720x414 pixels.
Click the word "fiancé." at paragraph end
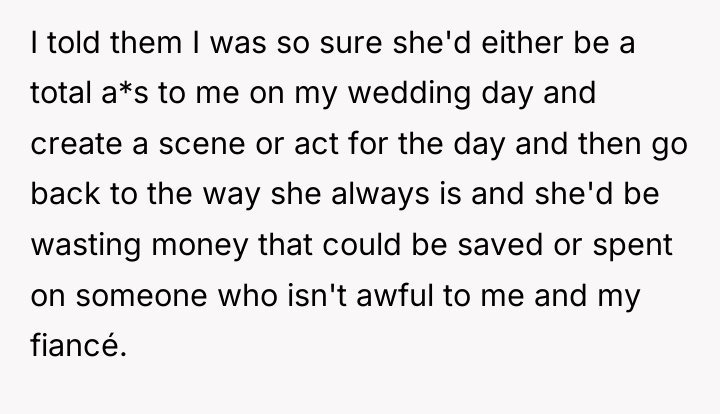click(78, 345)
